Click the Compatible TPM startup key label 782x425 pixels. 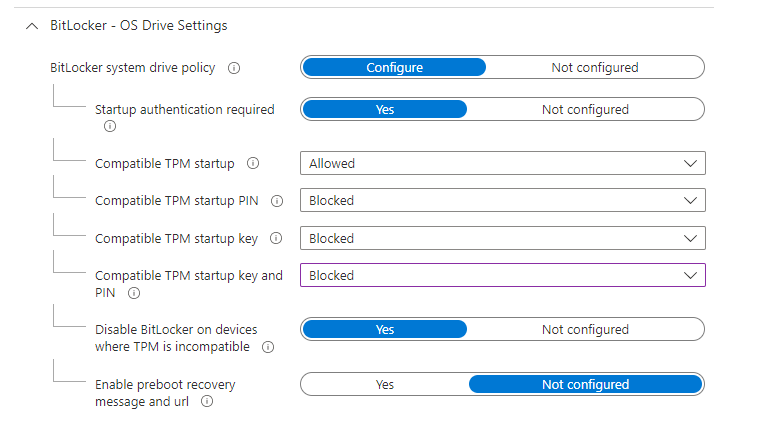176,239
